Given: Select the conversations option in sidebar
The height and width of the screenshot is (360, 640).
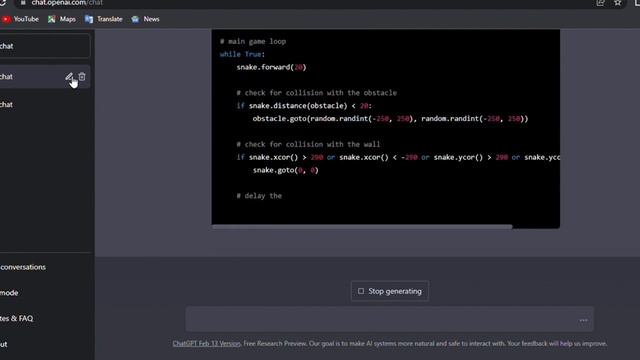Looking at the screenshot, I should tap(45, 267).
